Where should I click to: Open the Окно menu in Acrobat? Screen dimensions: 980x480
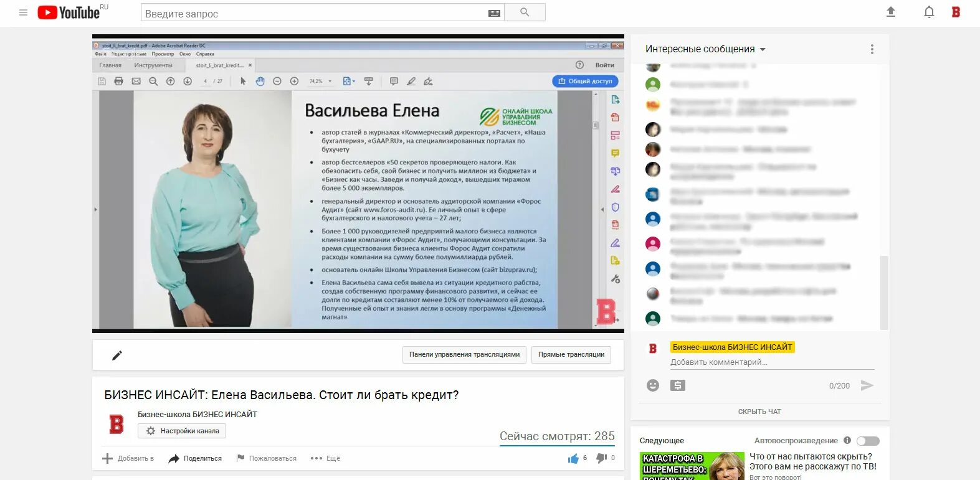click(185, 54)
